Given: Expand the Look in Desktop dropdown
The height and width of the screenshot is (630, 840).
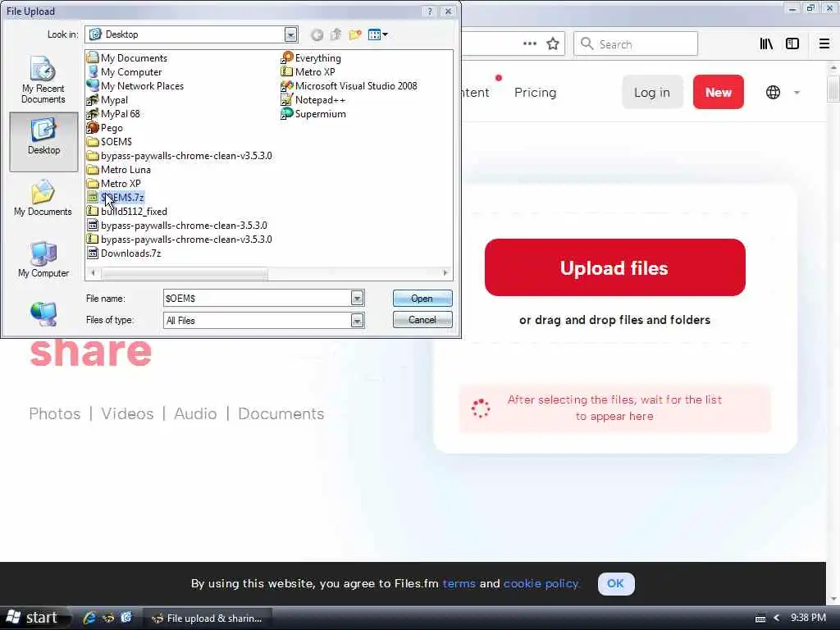Looking at the screenshot, I should click(x=290, y=34).
